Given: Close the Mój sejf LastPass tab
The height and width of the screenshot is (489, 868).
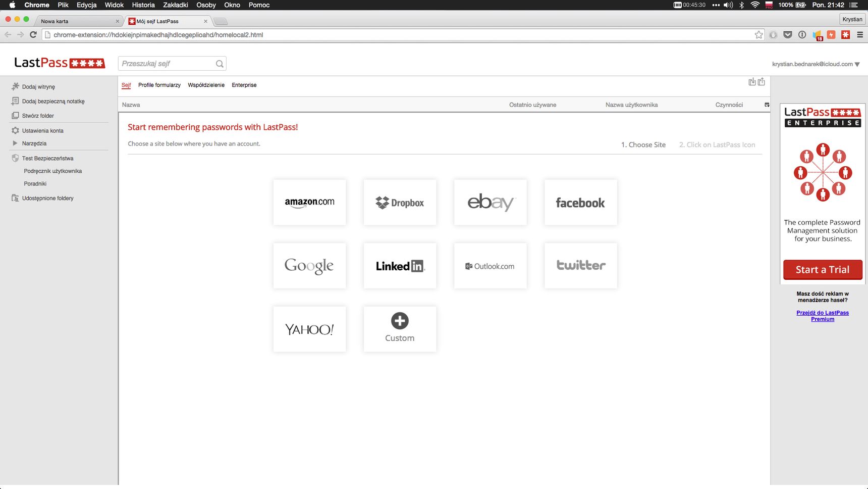Looking at the screenshot, I should (205, 21).
